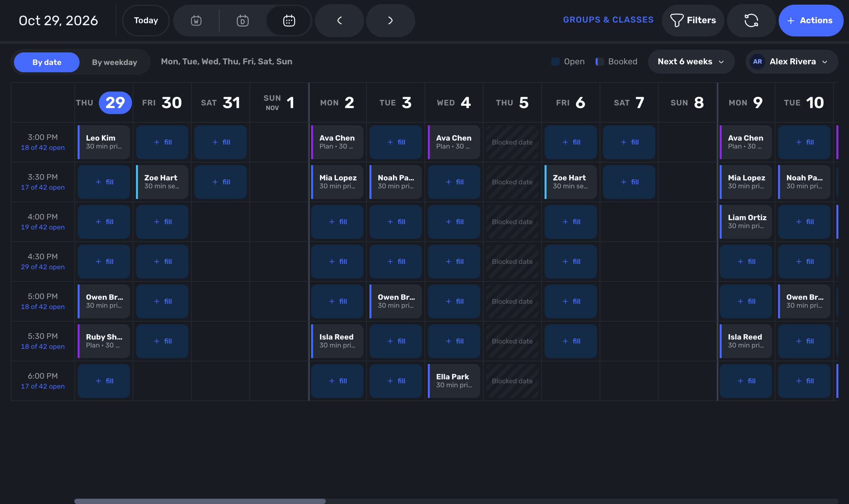Image resolution: width=849 pixels, height=504 pixels.
Task: Switch to week calendar view icon
Action: tap(196, 20)
